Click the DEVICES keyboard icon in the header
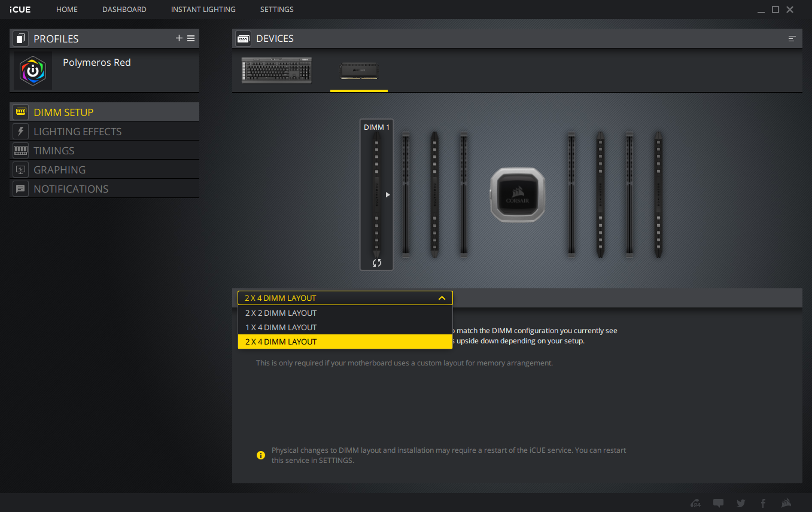The width and height of the screenshot is (812, 512). pos(244,39)
